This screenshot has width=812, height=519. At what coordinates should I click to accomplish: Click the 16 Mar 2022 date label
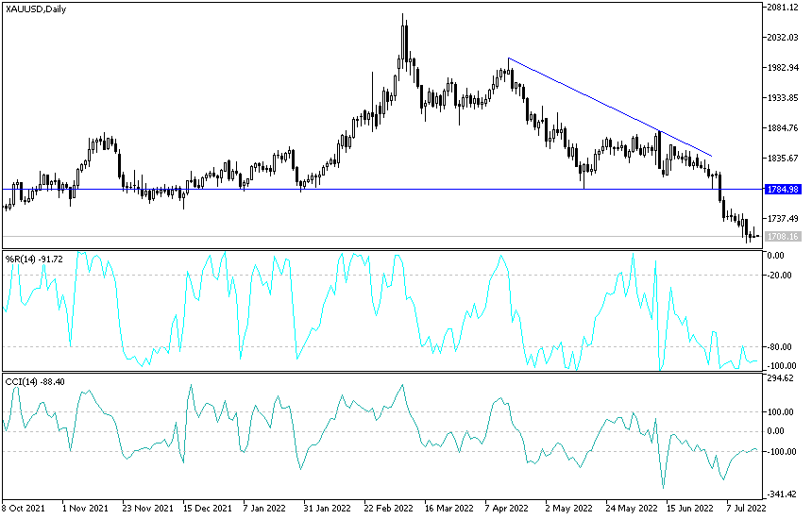(x=449, y=508)
